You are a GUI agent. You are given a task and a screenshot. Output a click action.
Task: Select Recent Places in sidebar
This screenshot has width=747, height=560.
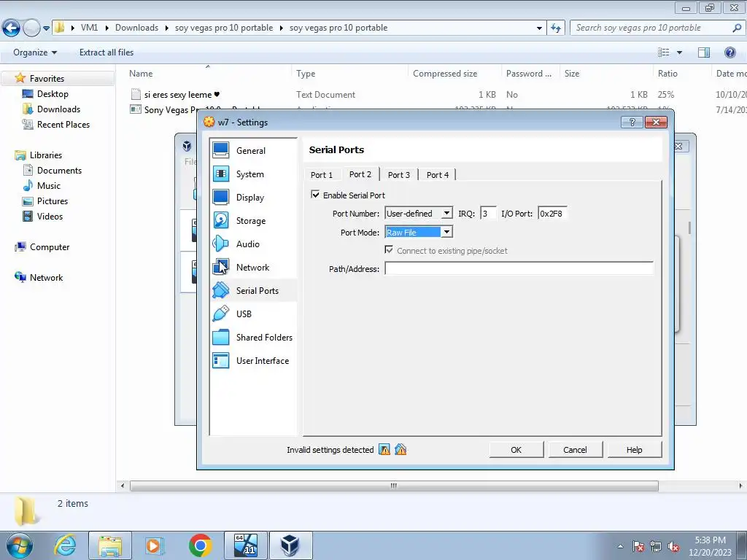tap(63, 124)
